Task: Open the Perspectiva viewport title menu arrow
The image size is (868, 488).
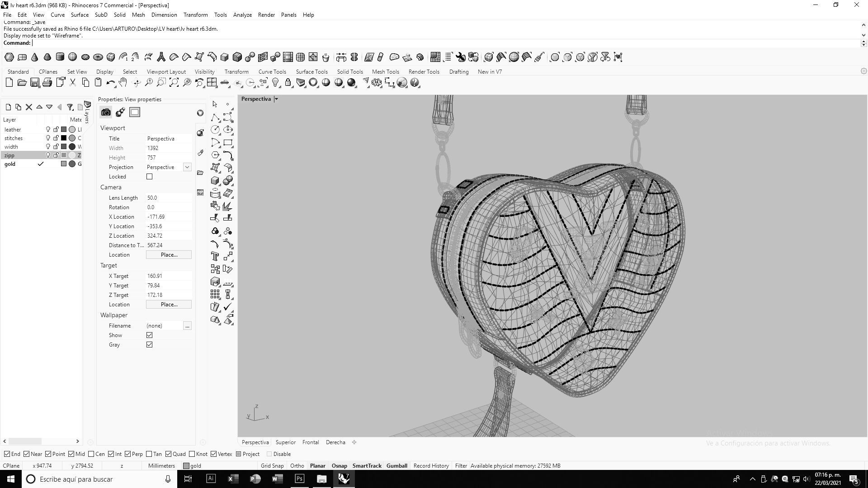Action: coord(276,99)
